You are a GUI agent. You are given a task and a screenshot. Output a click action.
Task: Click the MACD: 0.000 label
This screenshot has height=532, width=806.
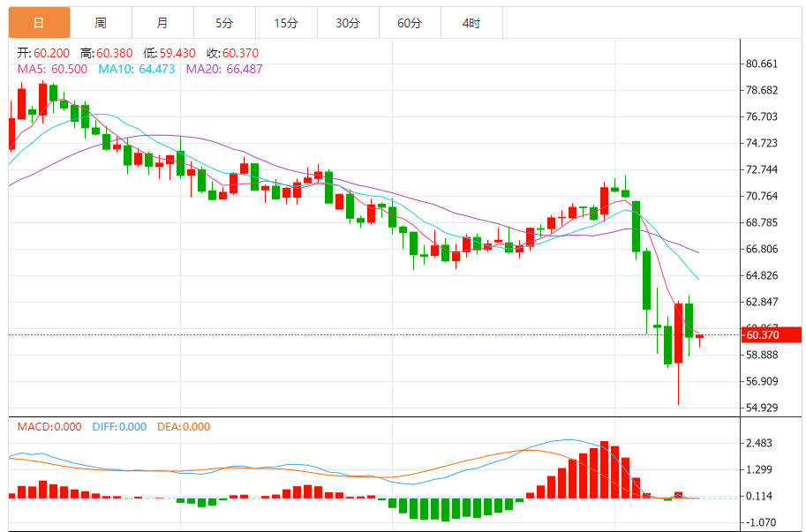(x=49, y=427)
